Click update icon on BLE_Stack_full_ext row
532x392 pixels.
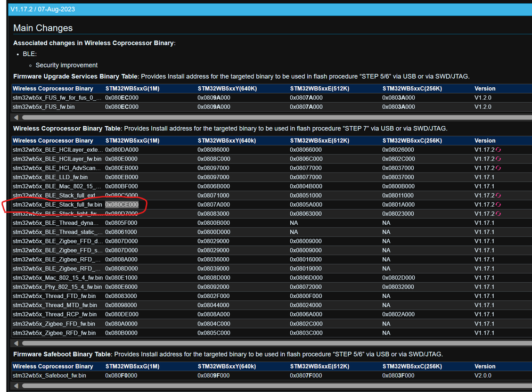(498, 195)
